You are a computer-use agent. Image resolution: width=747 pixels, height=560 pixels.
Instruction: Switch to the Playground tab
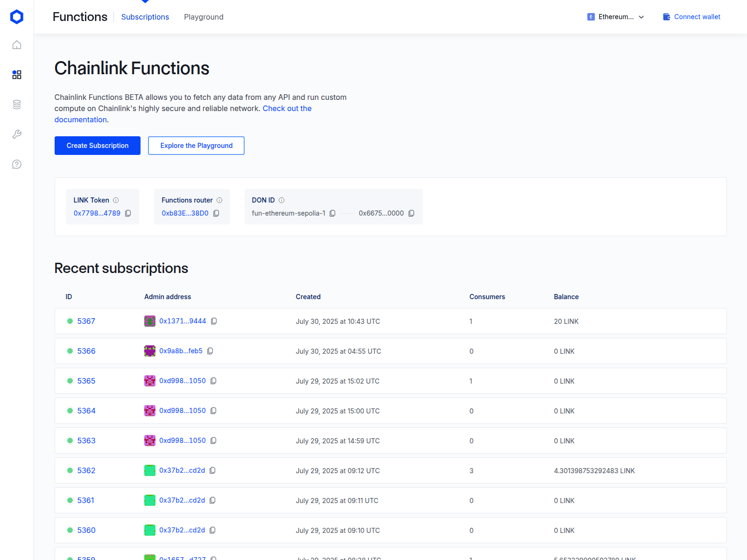(204, 17)
